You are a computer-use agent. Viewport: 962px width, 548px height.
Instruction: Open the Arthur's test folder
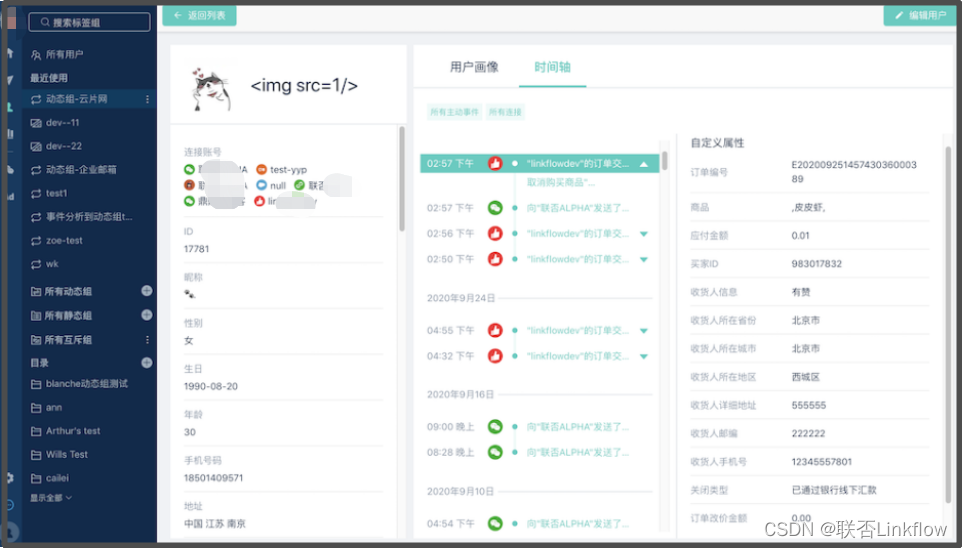73,431
